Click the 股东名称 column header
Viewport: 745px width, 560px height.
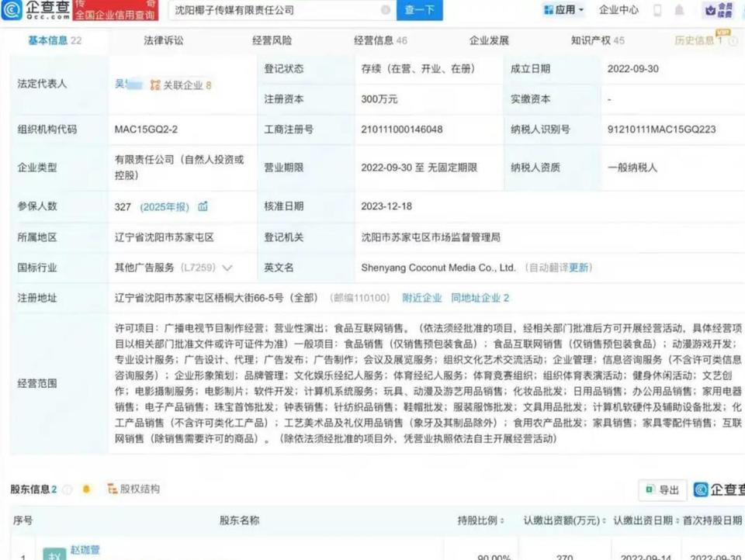240,520
